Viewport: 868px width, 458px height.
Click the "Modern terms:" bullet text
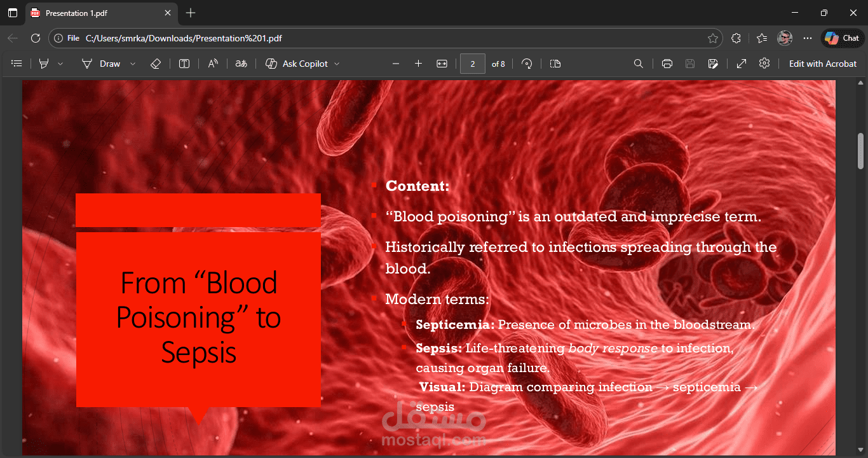437,300
